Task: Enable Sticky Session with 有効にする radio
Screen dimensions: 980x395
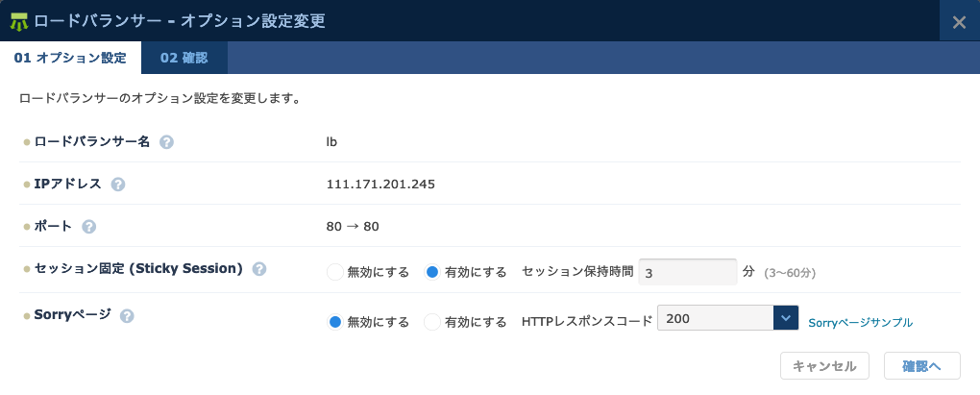Action: coord(432,272)
